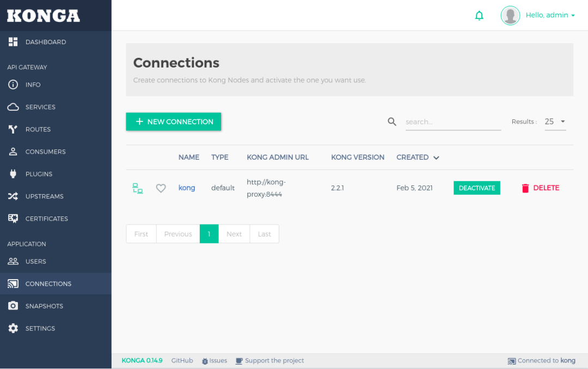Sort by Name column header
Viewport: 588px width, 369px height.
pyautogui.click(x=188, y=158)
